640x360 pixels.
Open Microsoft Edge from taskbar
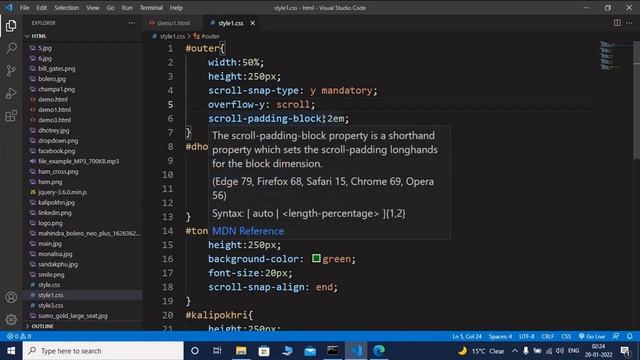[379, 351]
